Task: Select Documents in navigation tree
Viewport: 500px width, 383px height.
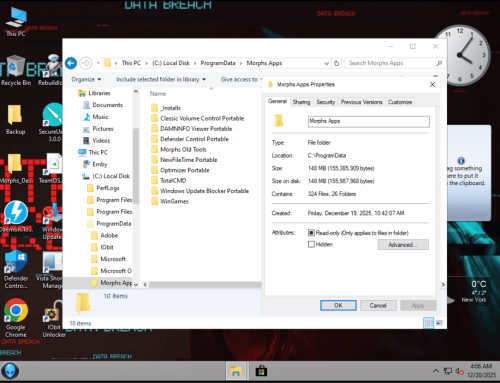Action: 103,105
